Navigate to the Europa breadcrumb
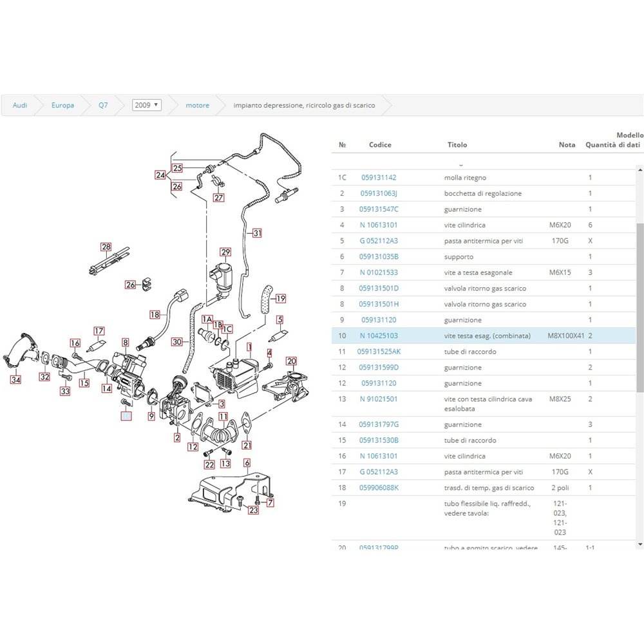The height and width of the screenshot is (644, 644). point(62,105)
